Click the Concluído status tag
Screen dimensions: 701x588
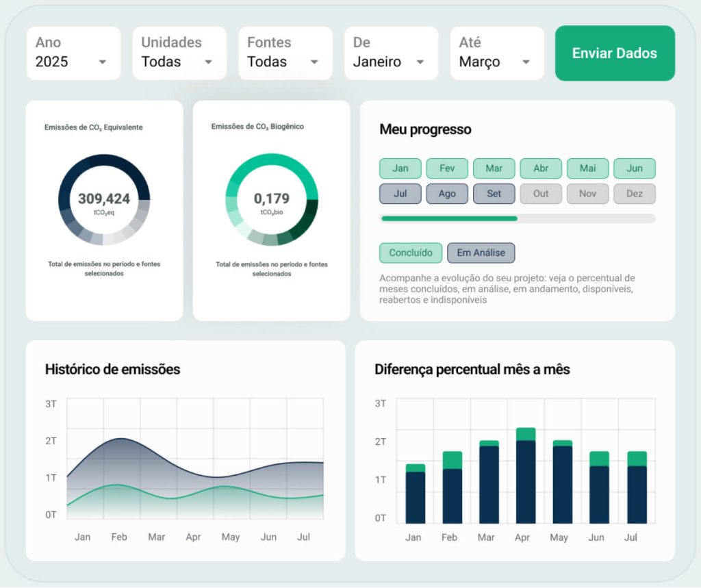click(x=411, y=253)
